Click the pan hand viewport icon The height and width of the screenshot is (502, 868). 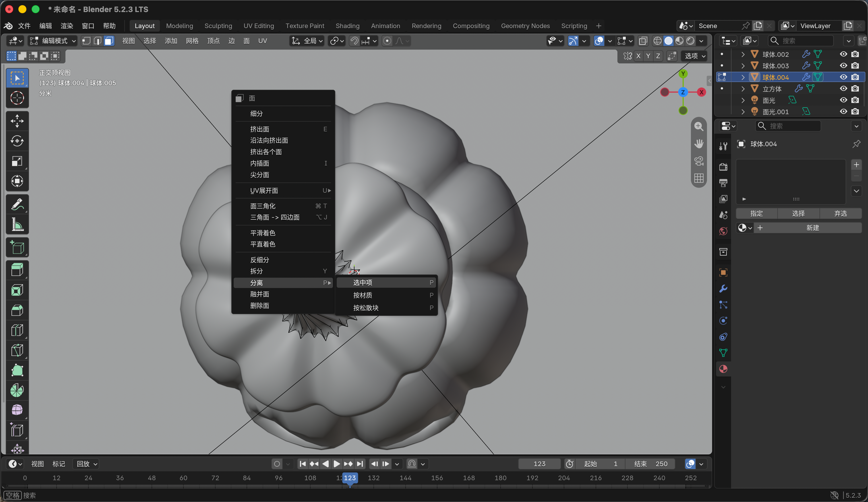tap(699, 144)
